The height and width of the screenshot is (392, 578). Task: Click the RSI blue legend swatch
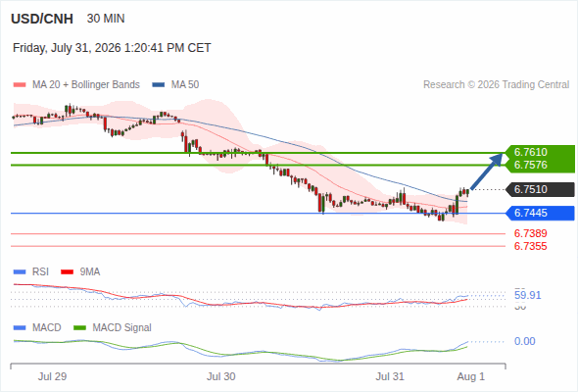(20, 272)
